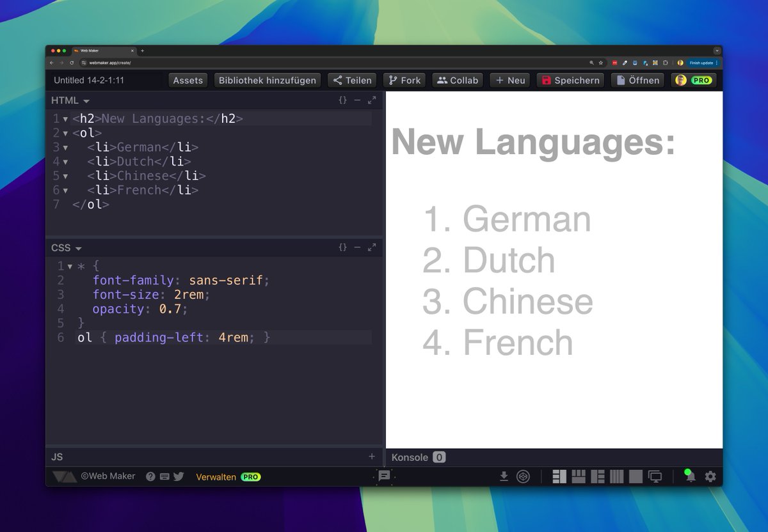Toggle the Konsole panel
Screen dimensions: 768x532
410,457
